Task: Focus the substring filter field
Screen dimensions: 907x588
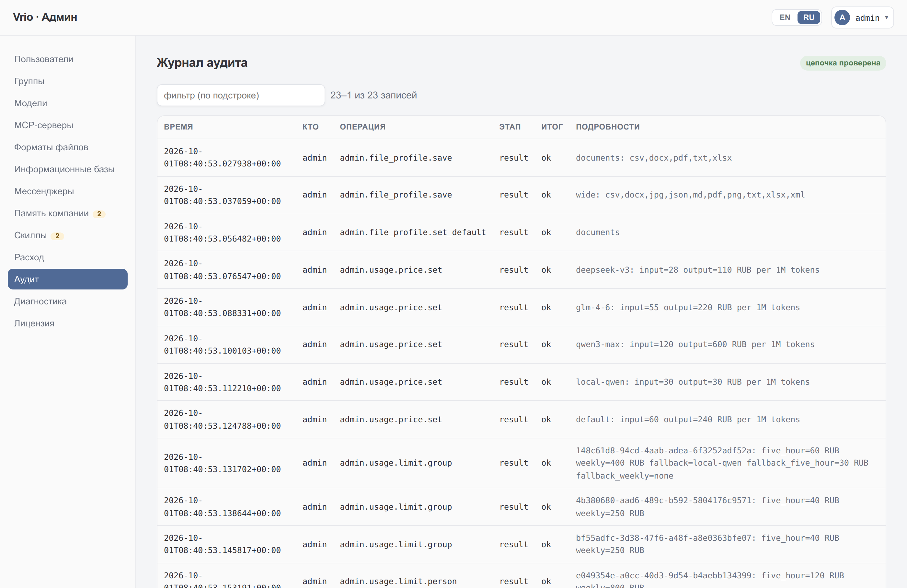Action: tap(241, 95)
